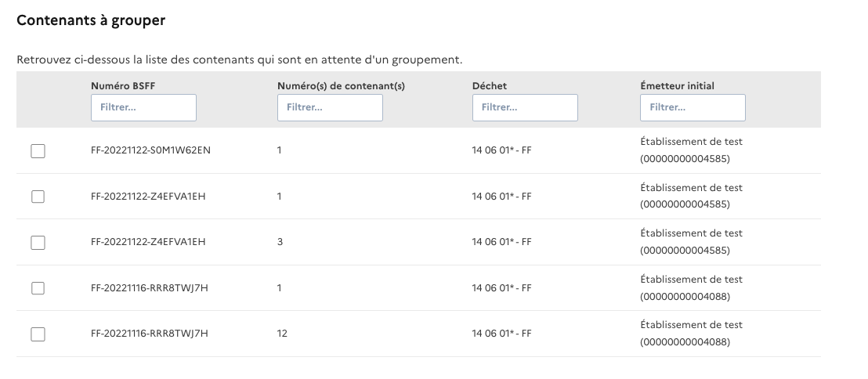Click the BSFF number FF-20221122-S0M1W62EN
The width and height of the screenshot is (868, 379).
click(x=150, y=151)
